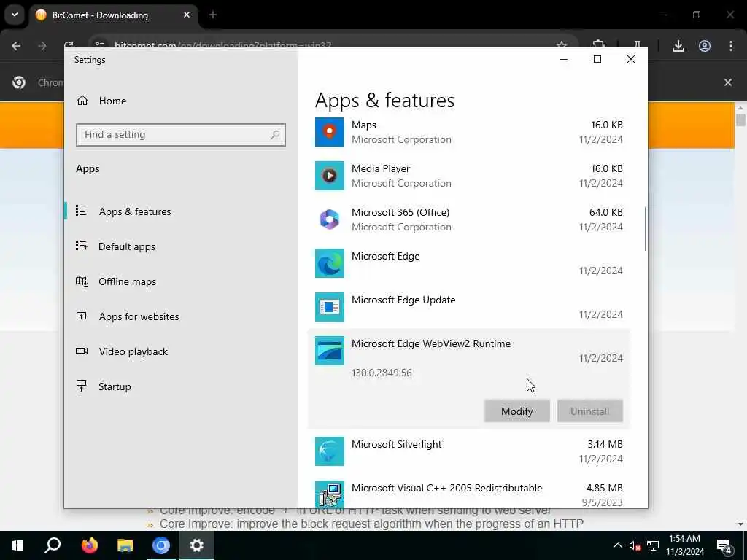Switch to Chrome in the taskbar
The height and width of the screenshot is (560, 747).
pos(161,545)
